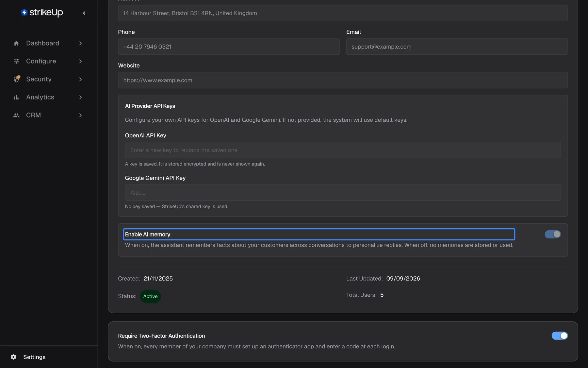The height and width of the screenshot is (368, 588).
Task: Click the AI Provider API Keys heading
Action: [x=150, y=106]
